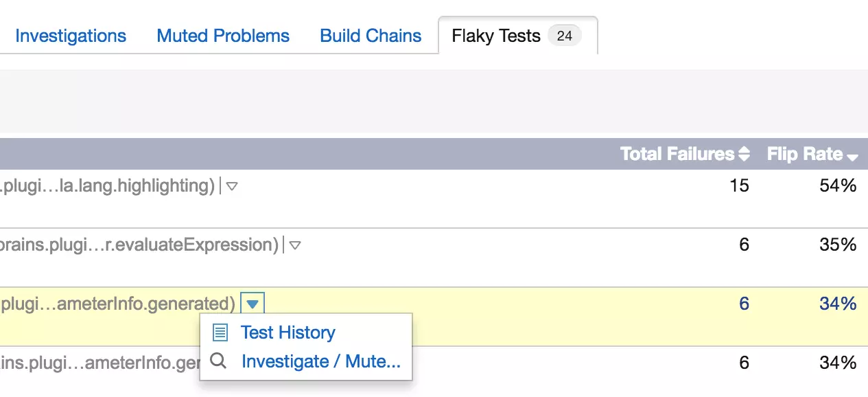The height and width of the screenshot is (397, 868).
Task: Go to the Build Chains tab
Action: (371, 36)
